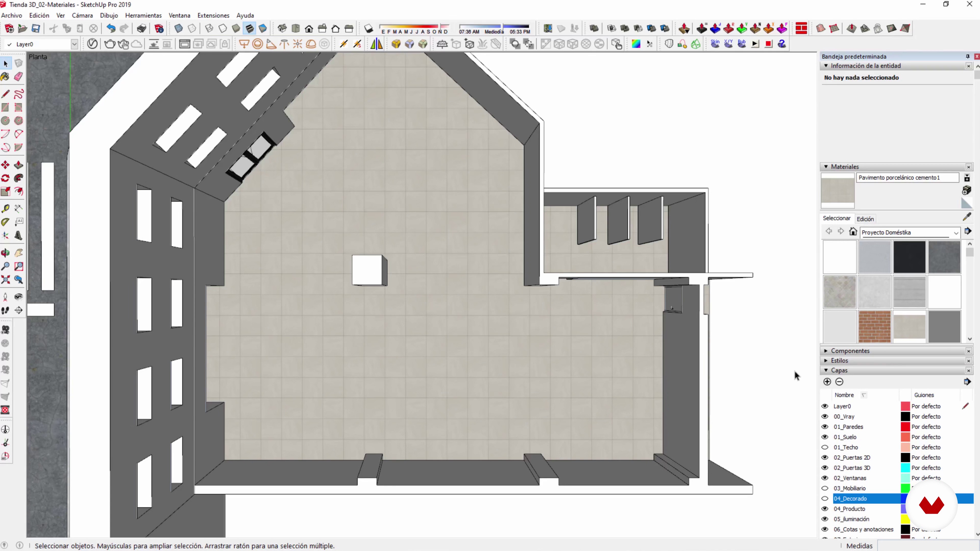The width and height of the screenshot is (980, 551).
Task: Select the black material swatch
Action: point(909,257)
